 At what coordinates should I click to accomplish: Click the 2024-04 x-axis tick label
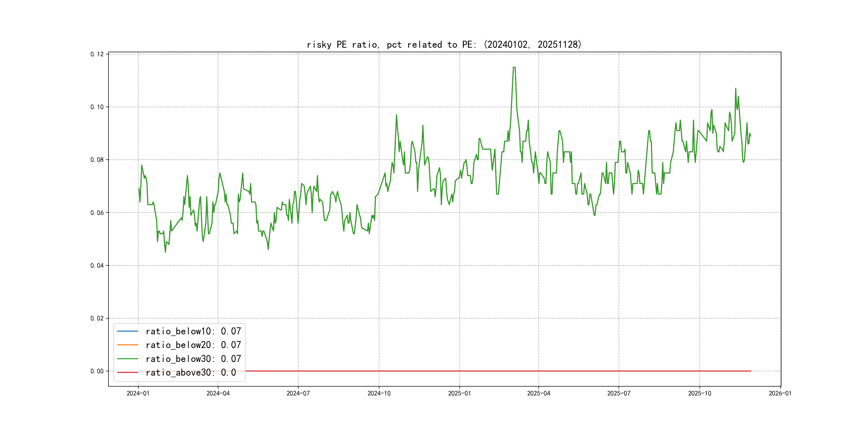[x=218, y=393]
